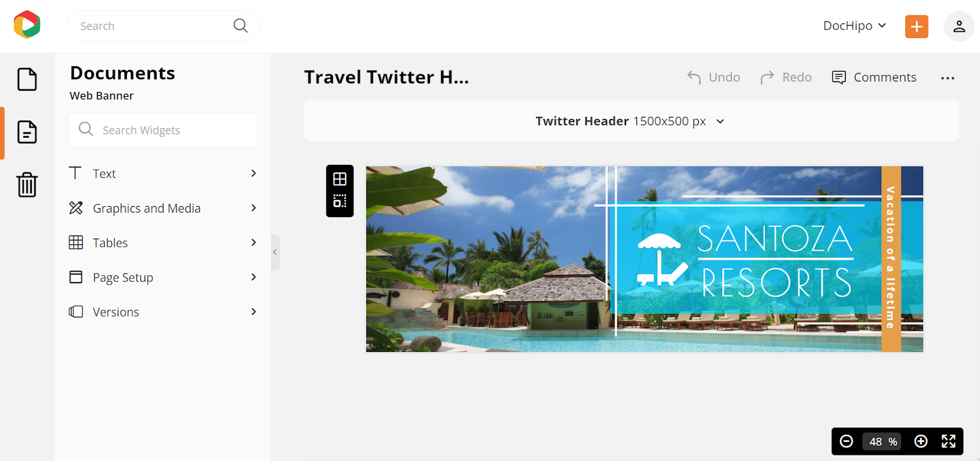Open the trash bin icon
The image size is (980, 461).
(27, 184)
